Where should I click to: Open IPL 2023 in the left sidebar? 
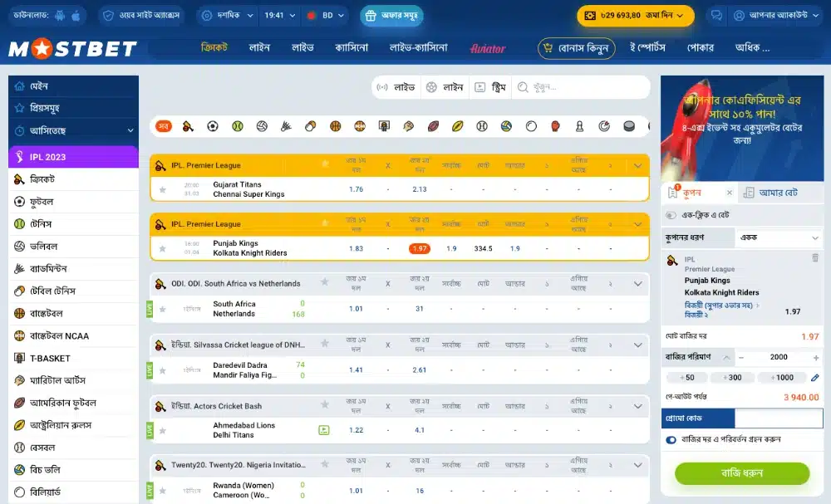[74, 157]
